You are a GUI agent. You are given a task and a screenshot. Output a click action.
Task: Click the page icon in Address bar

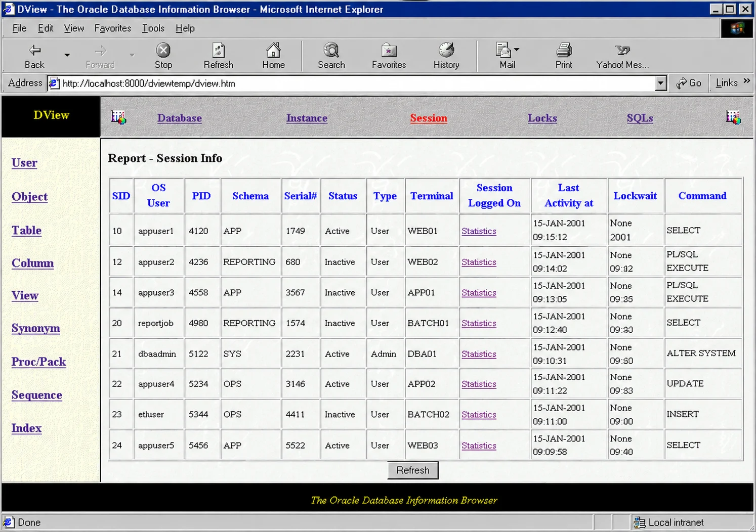(54, 83)
